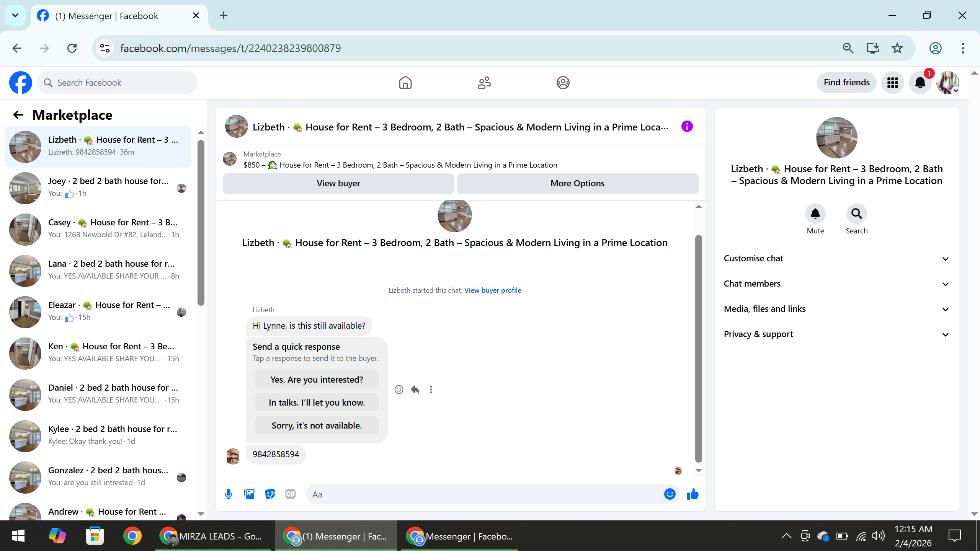Mute this conversation
Image resolution: width=980 pixels, height=551 pixels.
point(815,214)
